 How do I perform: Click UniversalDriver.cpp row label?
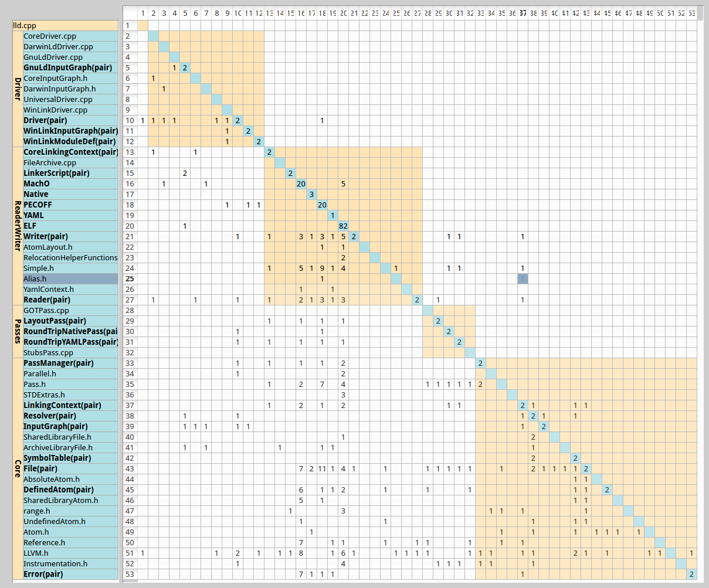click(70, 100)
